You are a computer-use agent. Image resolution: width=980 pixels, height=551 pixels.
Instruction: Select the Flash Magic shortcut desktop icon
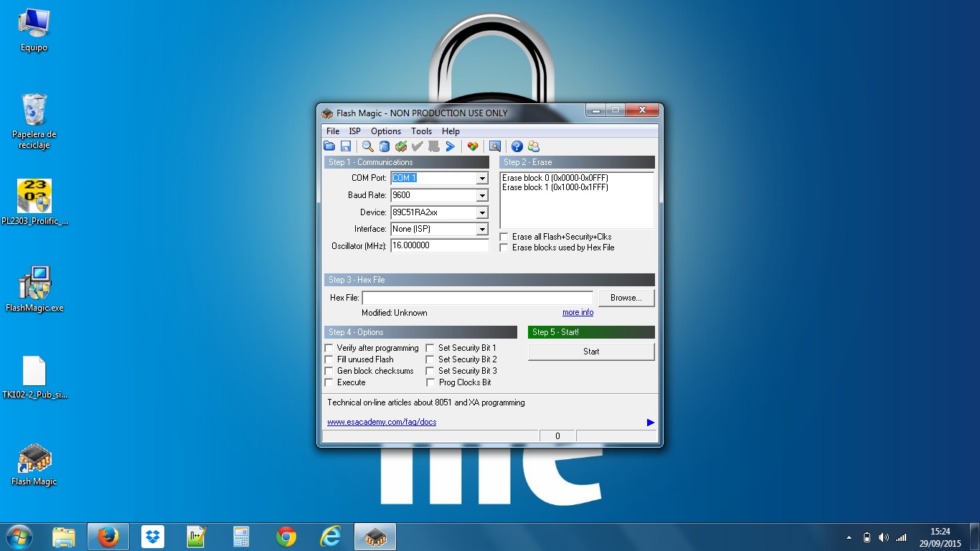[x=34, y=464]
